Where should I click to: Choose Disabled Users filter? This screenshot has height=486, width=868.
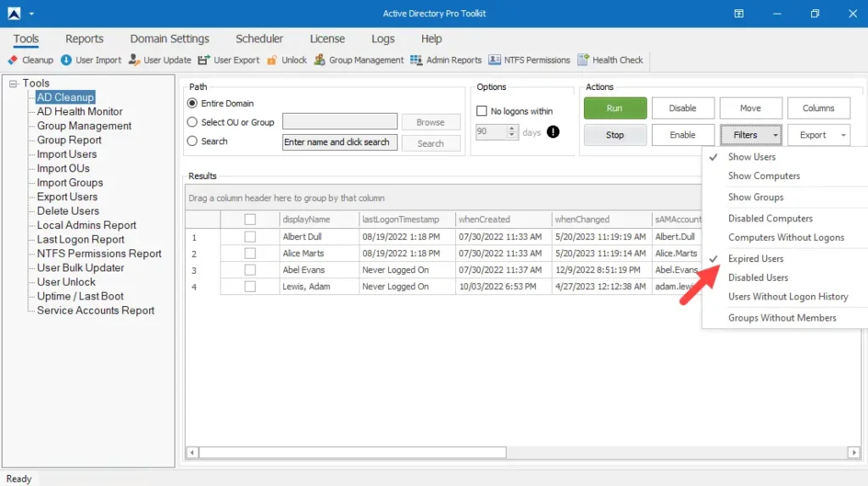(x=784, y=277)
